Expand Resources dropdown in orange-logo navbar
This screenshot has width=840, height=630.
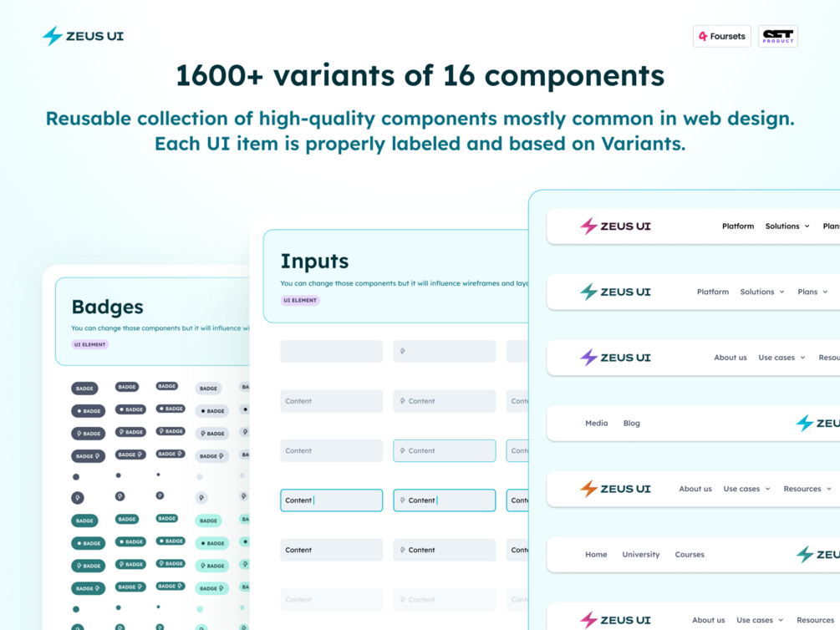(x=807, y=489)
